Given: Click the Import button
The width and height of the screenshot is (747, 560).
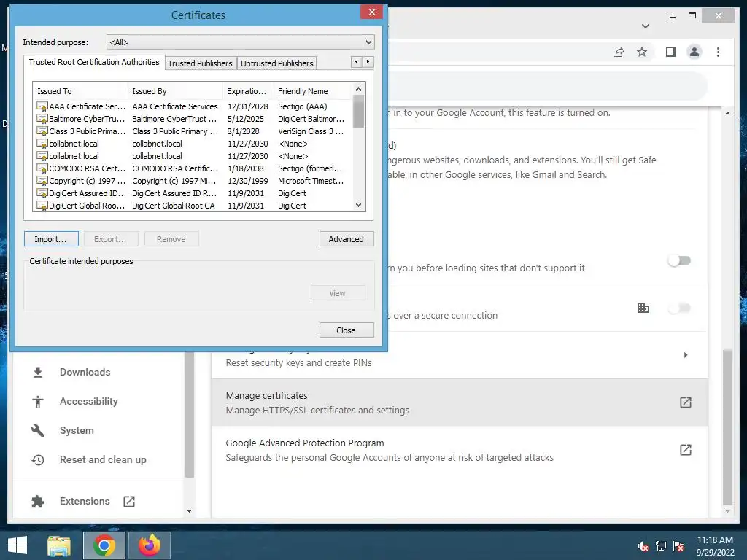Looking at the screenshot, I should pos(52,239).
